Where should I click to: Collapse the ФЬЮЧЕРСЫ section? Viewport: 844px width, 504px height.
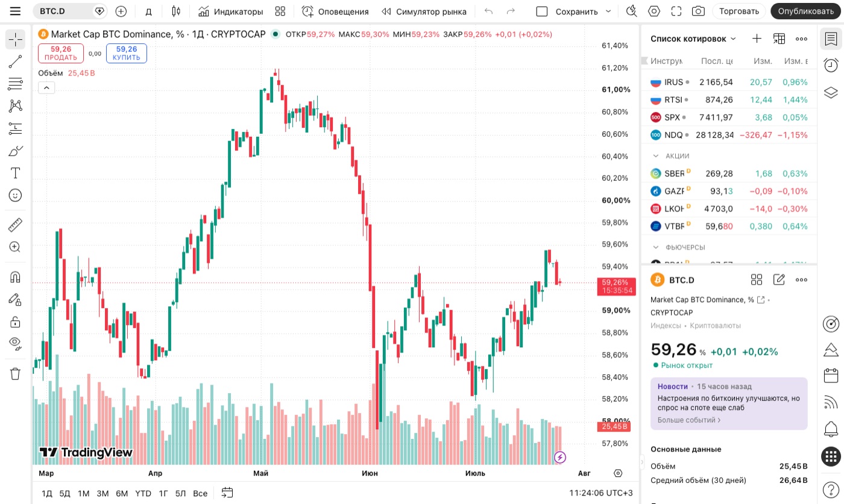click(x=657, y=247)
